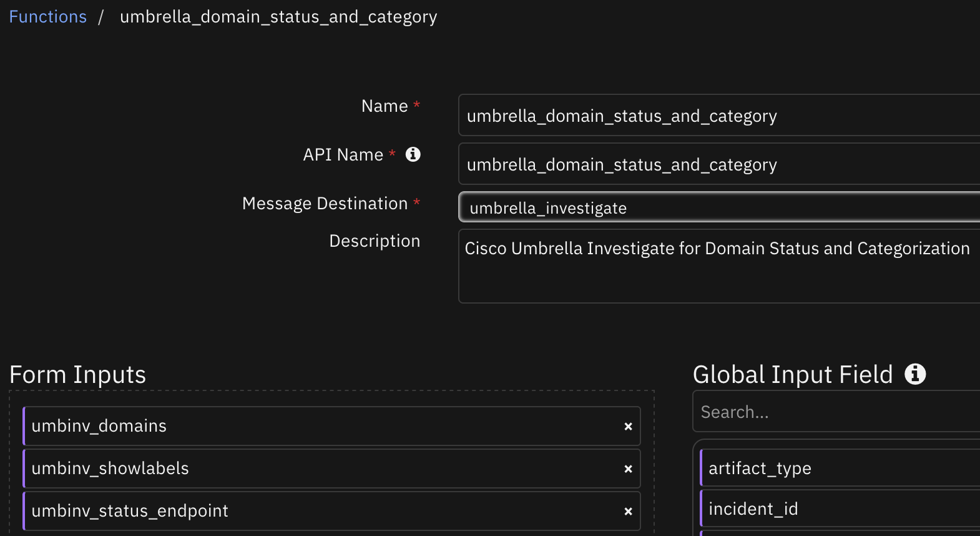Edit the Description text area
The height and width of the screenshot is (536, 980).
(x=719, y=266)
